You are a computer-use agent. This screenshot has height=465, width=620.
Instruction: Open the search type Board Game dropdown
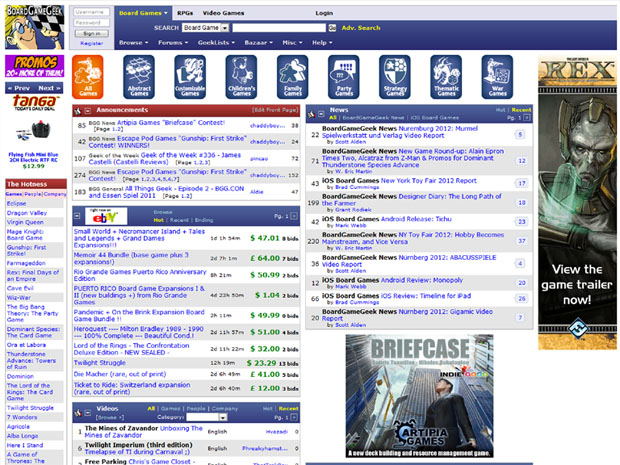click(x=206, y=28)
